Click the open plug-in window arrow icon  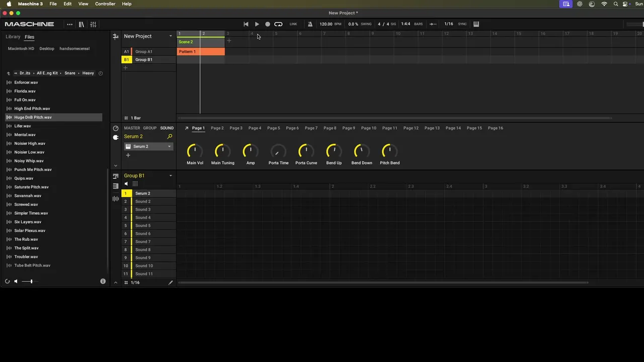click(x=186, y=128)
